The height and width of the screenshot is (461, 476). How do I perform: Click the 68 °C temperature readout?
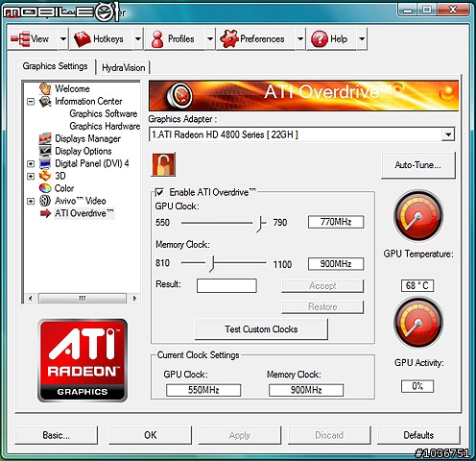point(417,285)
